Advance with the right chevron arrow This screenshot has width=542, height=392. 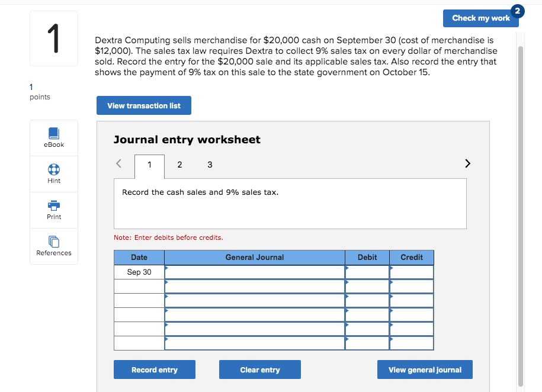pyautogui.click(x=467, y=163)
